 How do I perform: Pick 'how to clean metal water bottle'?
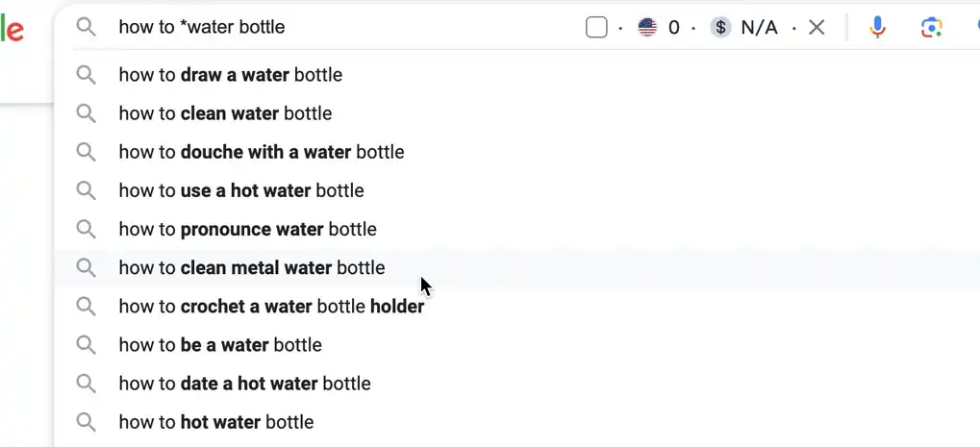pos(516,268)
